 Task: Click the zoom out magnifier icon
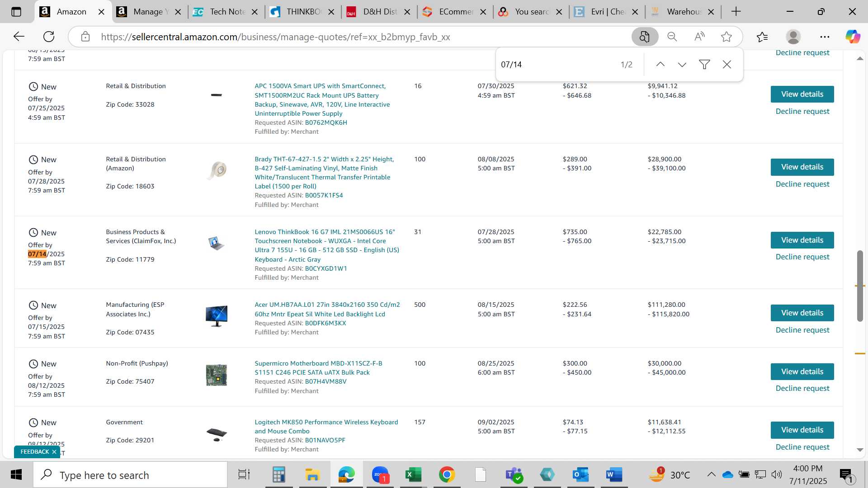[x=672, y=37]
